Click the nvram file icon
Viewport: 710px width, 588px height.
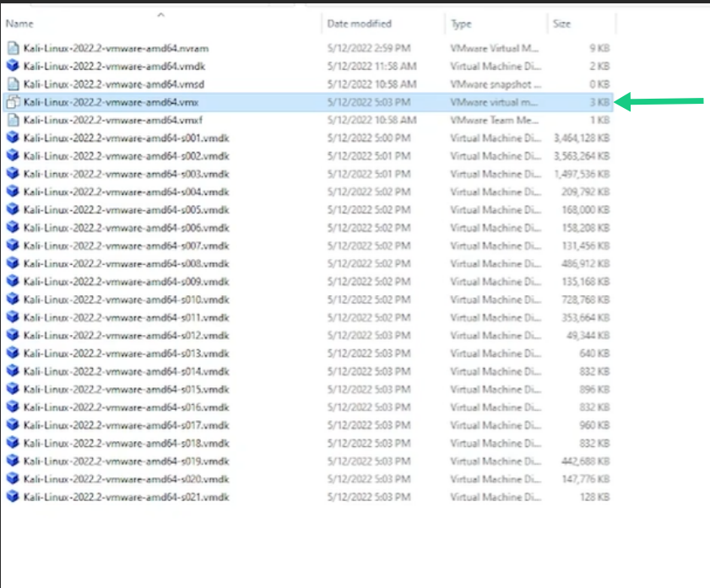(14, 48)
